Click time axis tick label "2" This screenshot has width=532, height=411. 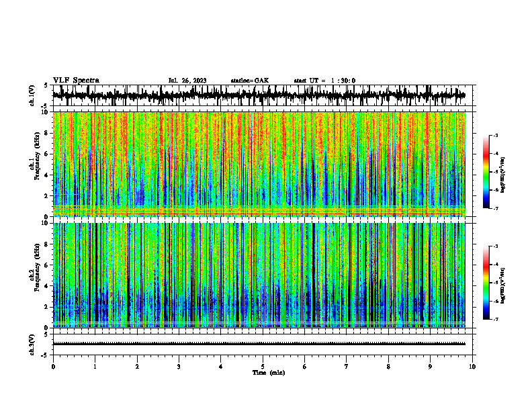[137, 367]
